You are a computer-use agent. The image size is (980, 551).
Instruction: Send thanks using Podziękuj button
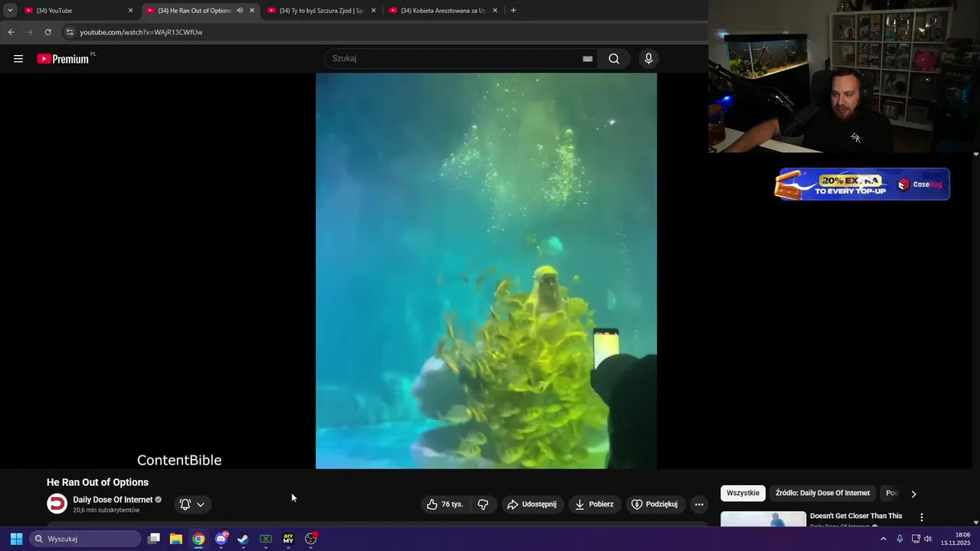(655, 504)
